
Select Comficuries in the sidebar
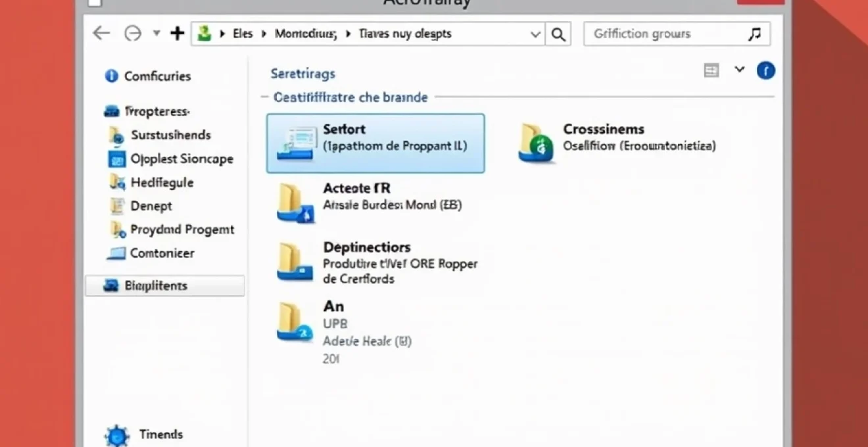tap(157, 76)
